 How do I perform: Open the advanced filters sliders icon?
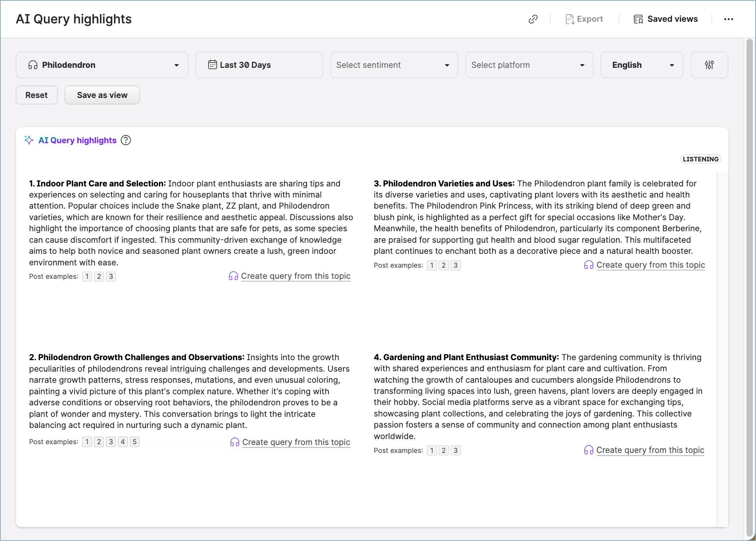tap(709, 65)
